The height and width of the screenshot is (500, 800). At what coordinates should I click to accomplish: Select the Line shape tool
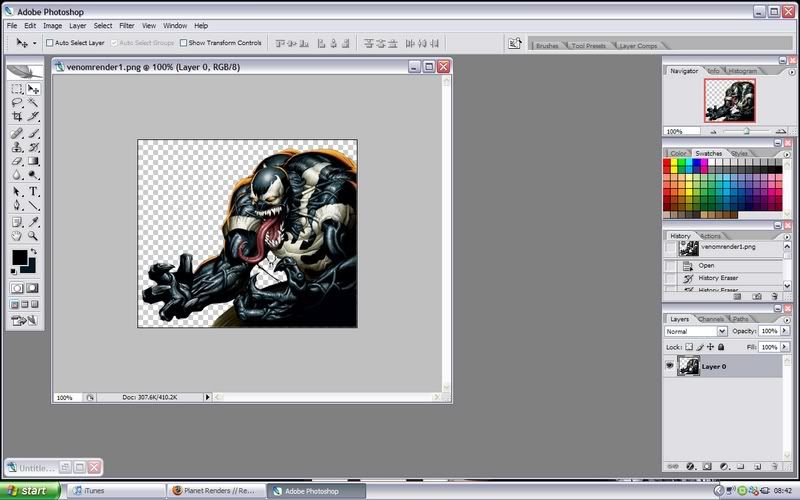pos(33,206)
